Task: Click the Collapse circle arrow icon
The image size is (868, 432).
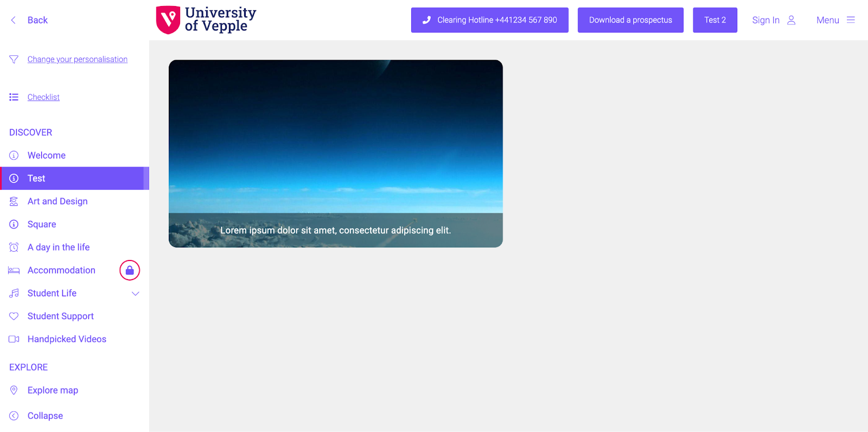Action: tap(14, 416)
